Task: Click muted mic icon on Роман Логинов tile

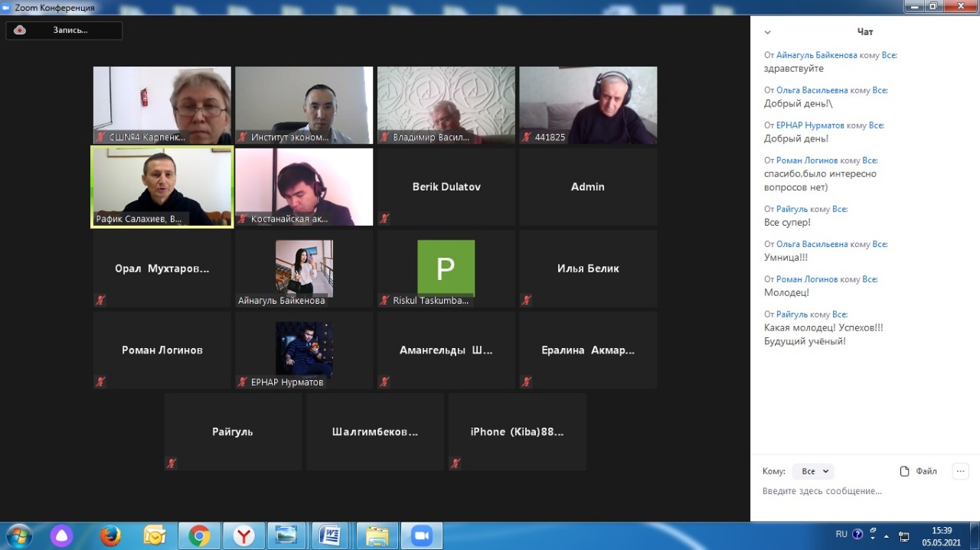Action: 100,382
